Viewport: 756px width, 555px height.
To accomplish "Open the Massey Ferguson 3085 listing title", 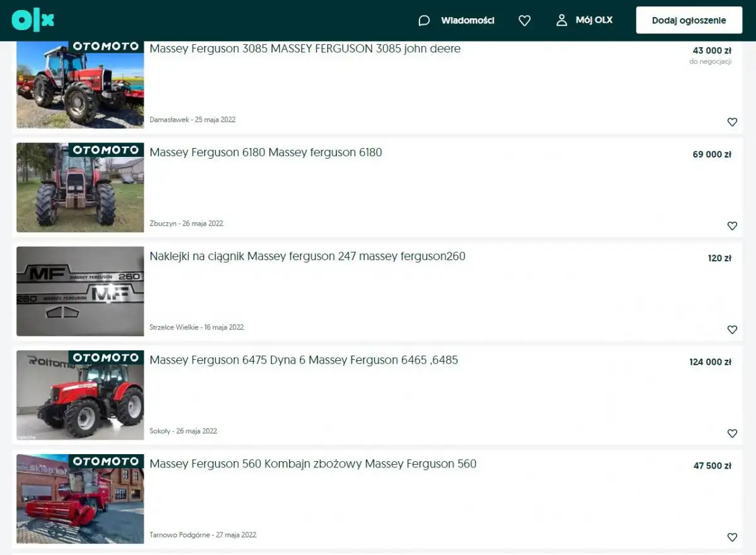I will click(304, 49).
